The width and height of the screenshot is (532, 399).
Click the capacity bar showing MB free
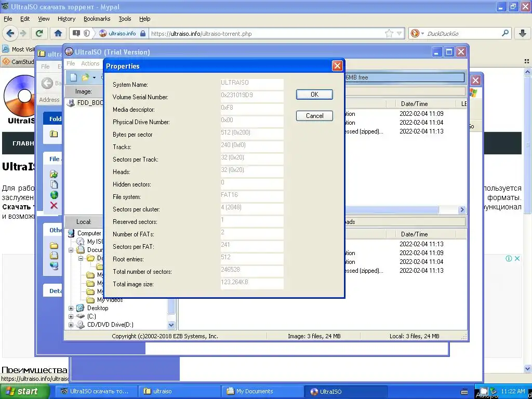tap(404, 77)
